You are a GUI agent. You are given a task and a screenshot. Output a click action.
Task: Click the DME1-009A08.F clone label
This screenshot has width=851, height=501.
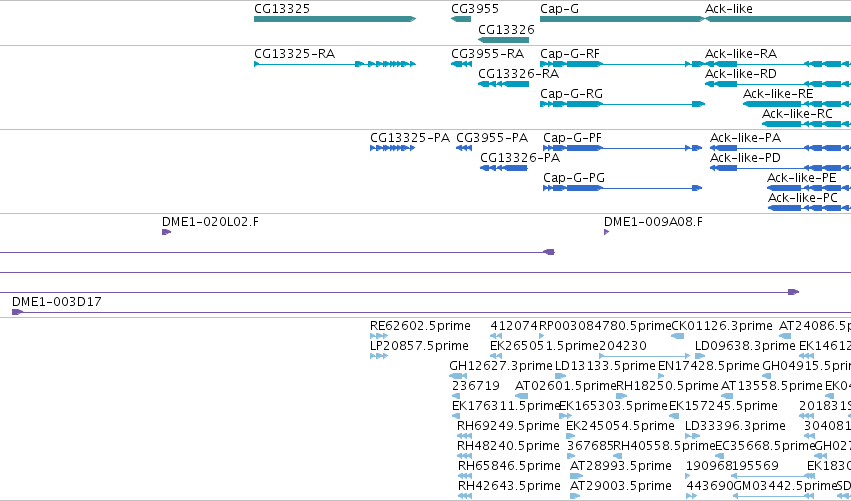(653, 222)
